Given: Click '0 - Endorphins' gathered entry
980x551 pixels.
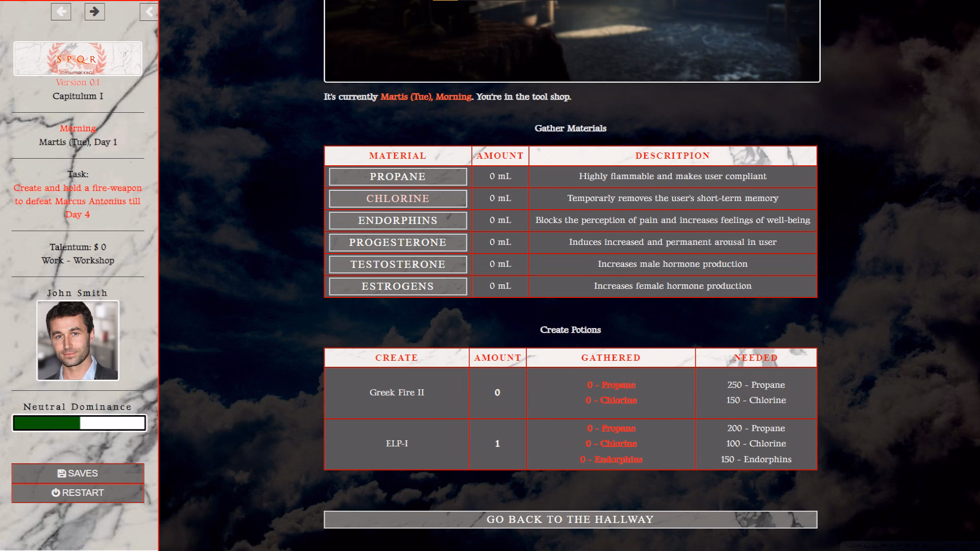Looking at the screenshot, I should point(611,459).
